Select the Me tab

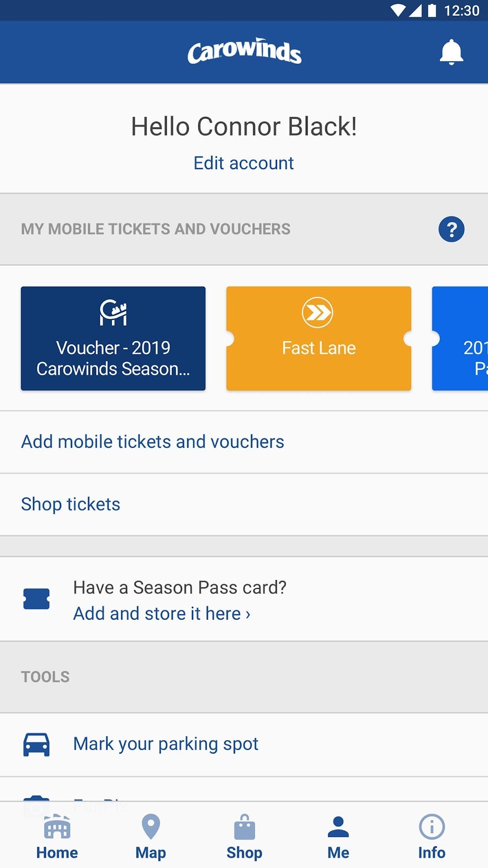coord(338,836)
